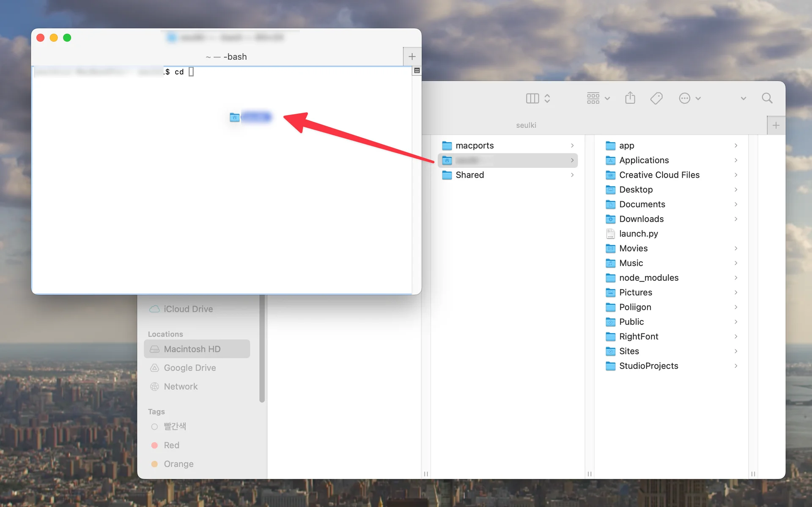Viewport: 812px width, 507px height.
Task: Select the launch.py file
Action: 638,234
